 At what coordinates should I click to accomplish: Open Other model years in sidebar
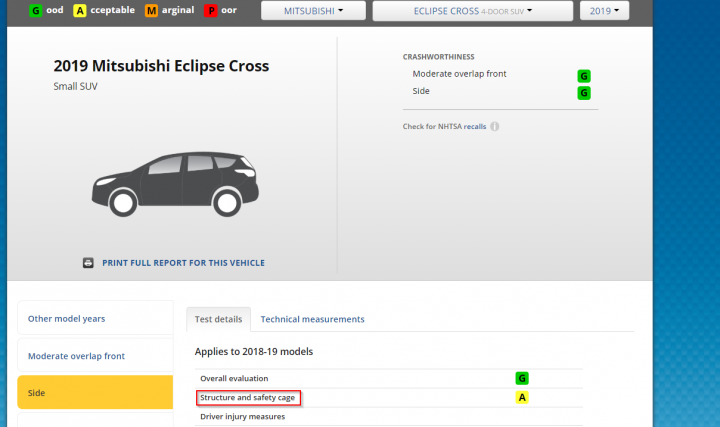point(96,318)
